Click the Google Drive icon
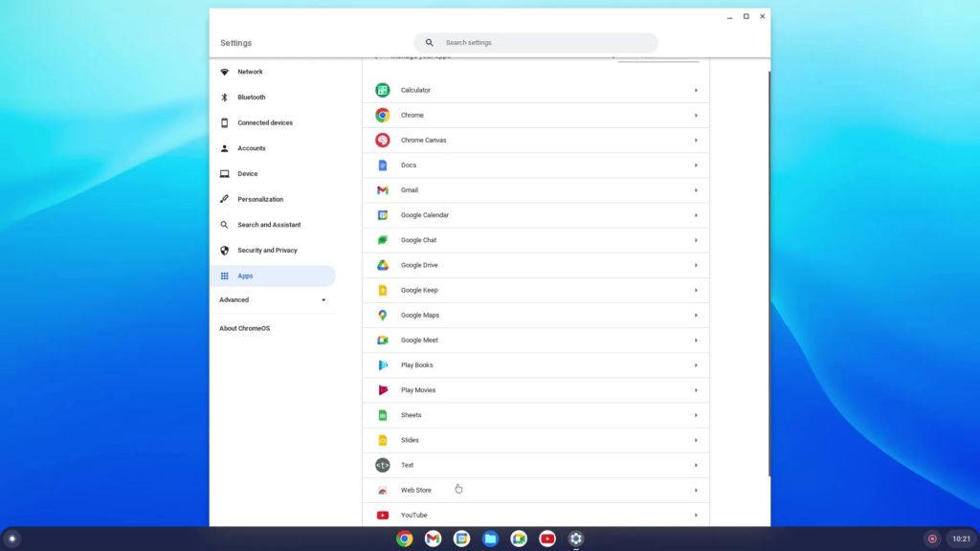Image resolution: width=980 pixels, height=551 pixels. [x=383, y=265]
